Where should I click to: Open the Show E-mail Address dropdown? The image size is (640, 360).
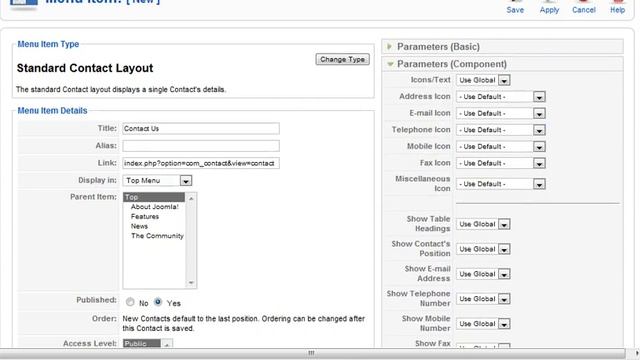coord(483,274)
